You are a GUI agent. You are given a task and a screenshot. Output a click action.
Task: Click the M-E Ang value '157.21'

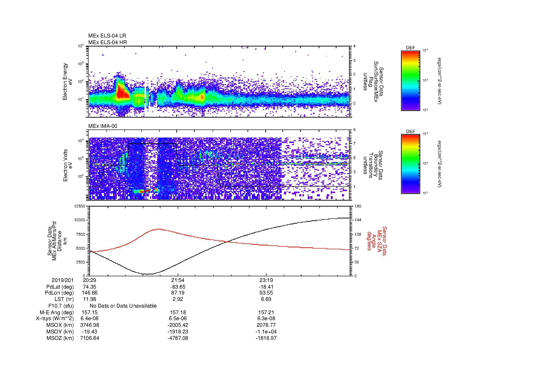[x=266, y=313]
